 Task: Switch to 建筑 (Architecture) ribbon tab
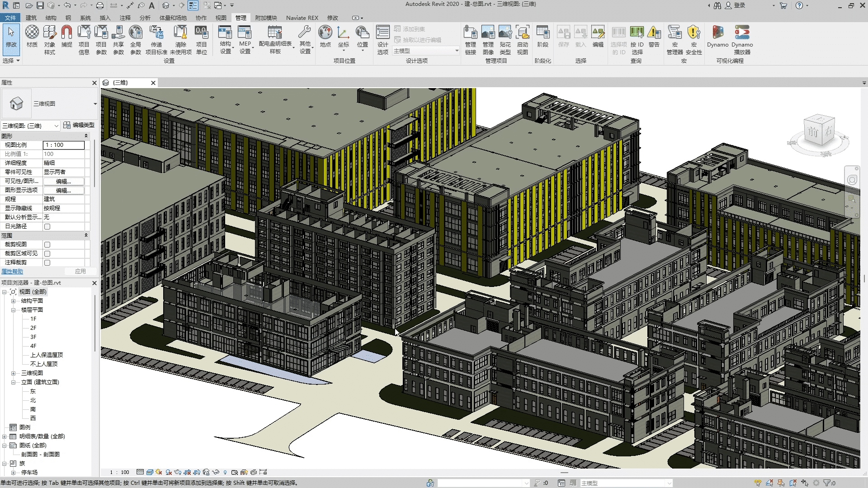[x=31, y=18]
